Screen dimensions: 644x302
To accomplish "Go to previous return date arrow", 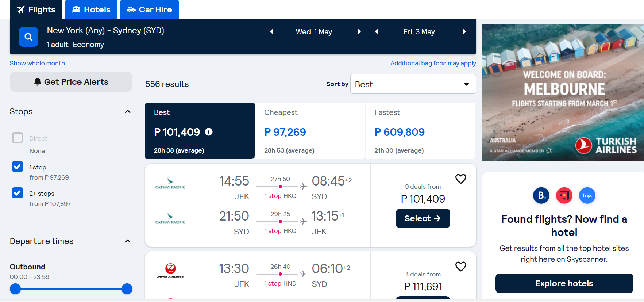I will coord(377,32).
